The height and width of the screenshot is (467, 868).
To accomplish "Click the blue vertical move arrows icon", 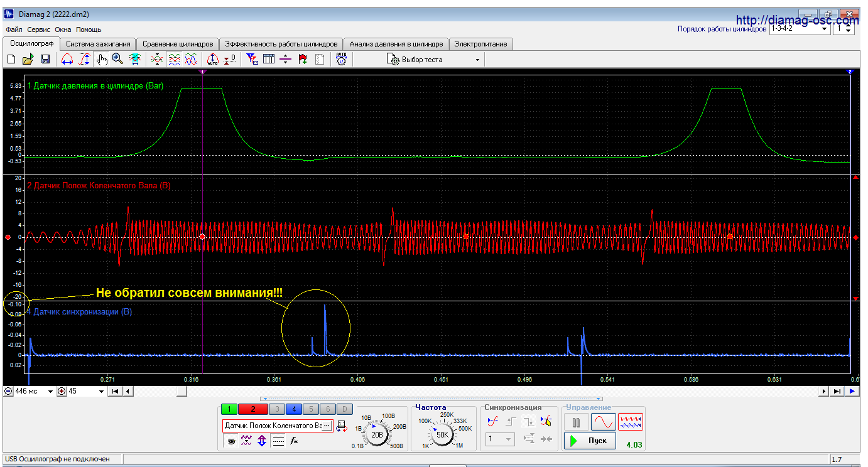I will pos(262,441).
